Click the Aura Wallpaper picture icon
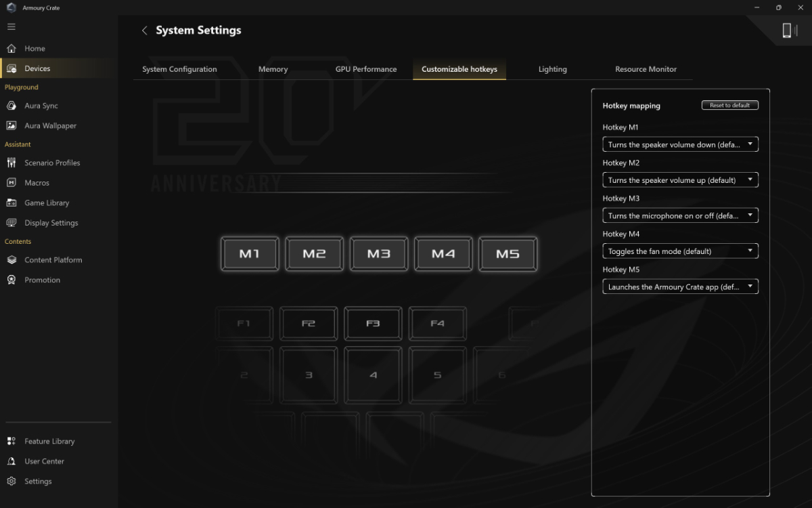This screenshot has height=508, width=812. click(12, 125)
